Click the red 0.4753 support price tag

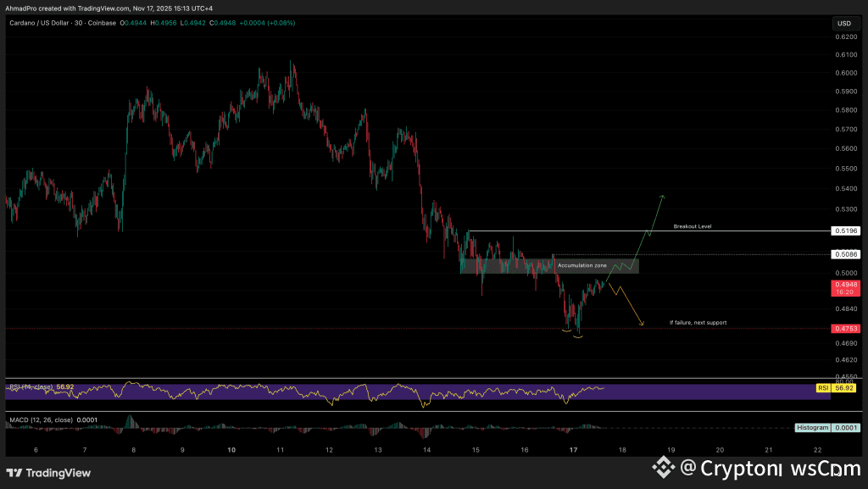(843, 328)
